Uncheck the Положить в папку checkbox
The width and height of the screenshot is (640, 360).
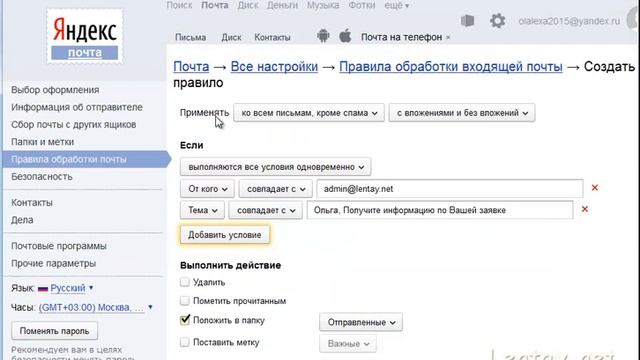[185, 320]
